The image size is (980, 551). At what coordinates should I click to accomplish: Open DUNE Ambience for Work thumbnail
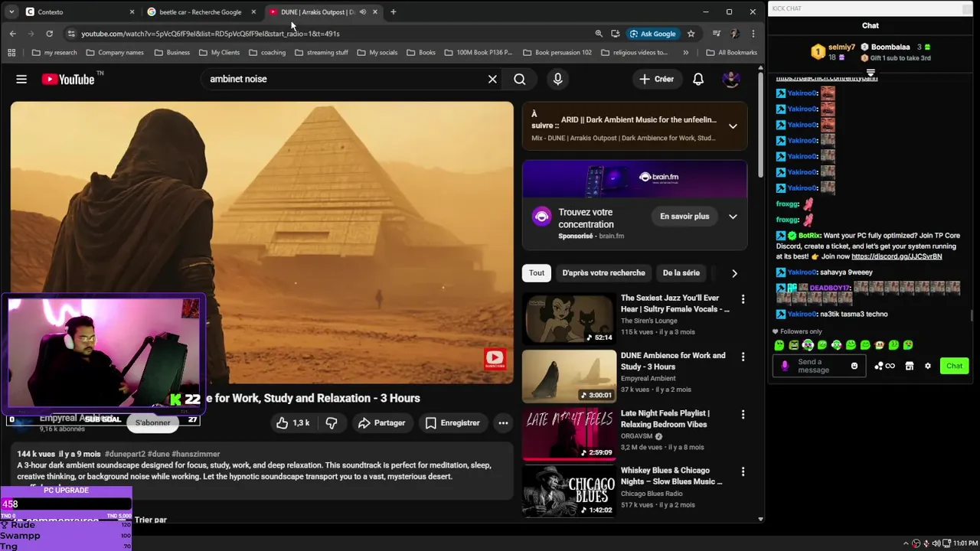point(569,377)
